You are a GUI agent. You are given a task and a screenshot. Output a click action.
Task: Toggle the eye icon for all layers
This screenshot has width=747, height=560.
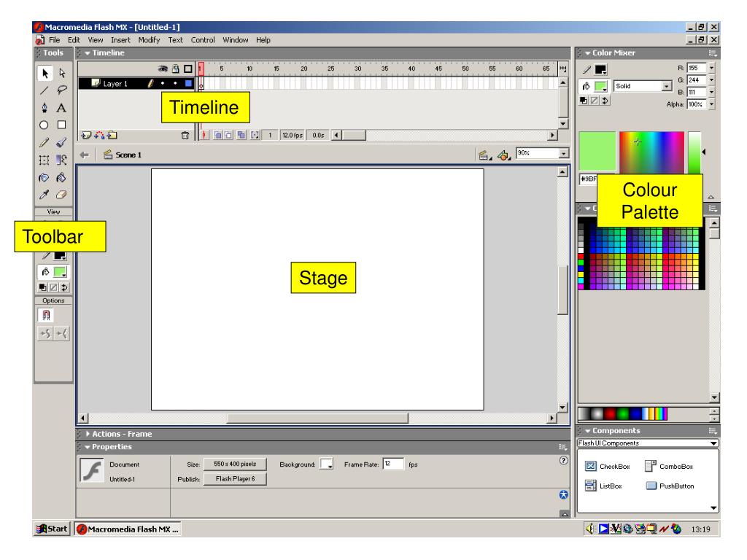163,69
